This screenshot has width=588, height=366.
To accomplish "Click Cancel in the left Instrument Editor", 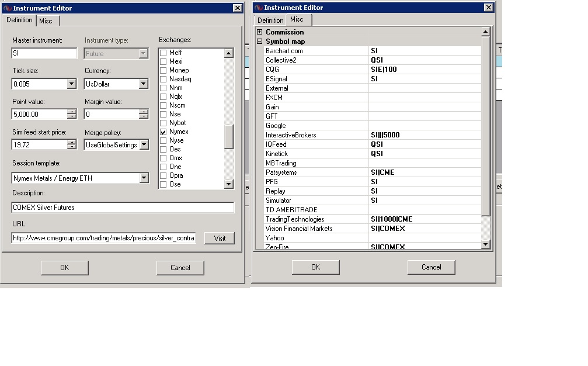I will 180,268.
